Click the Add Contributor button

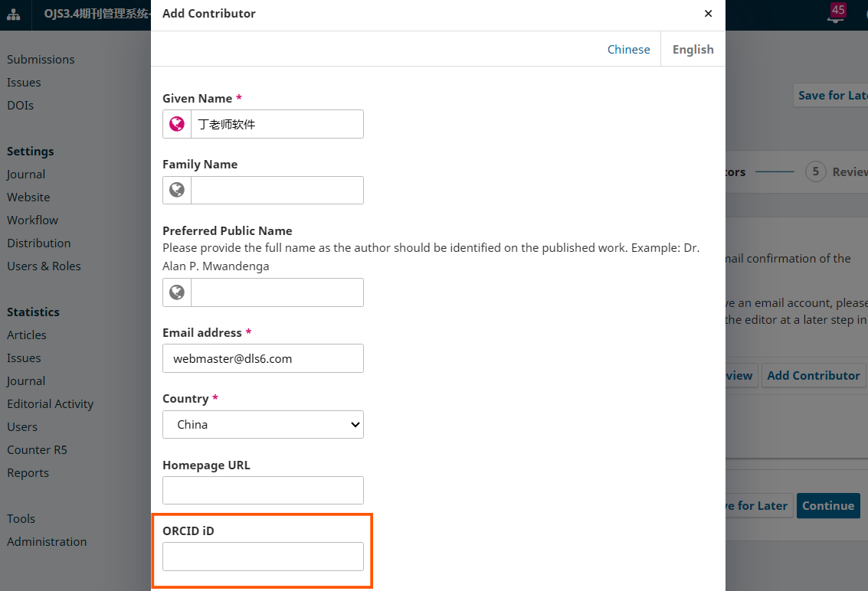813,376
